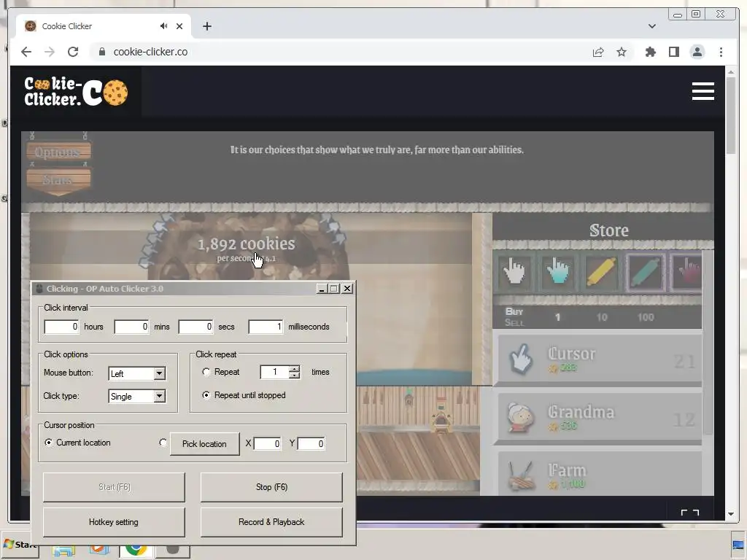Open the Click type dropdown
747x560 pixels.
pyautogui.click(x=160, y=396)
